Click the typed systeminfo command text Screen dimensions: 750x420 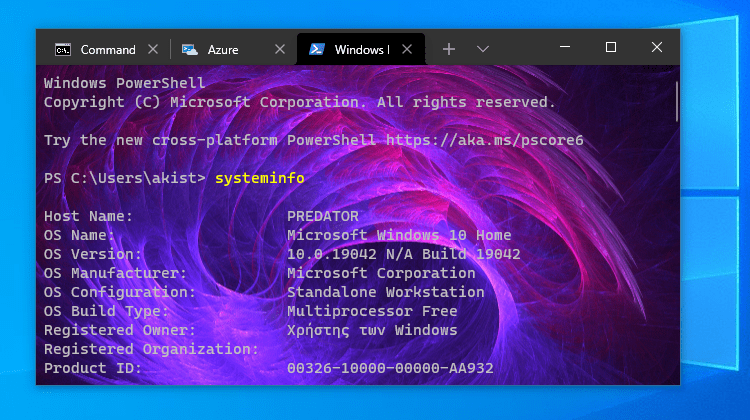(260, 178)
